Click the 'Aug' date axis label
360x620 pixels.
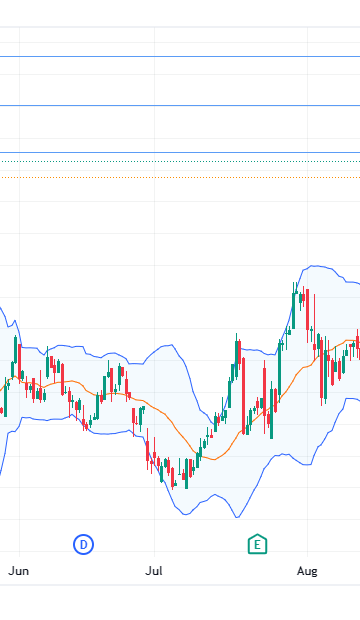click(307, 571)
